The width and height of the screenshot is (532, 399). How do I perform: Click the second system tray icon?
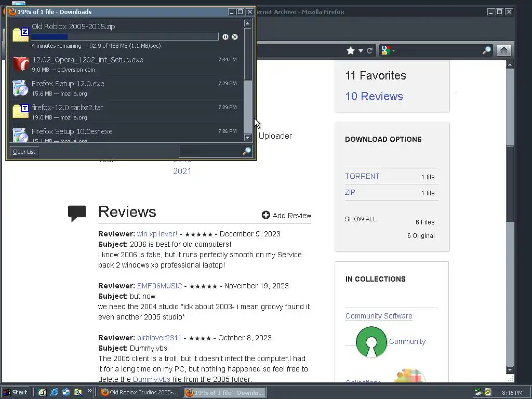pos(487,392)
